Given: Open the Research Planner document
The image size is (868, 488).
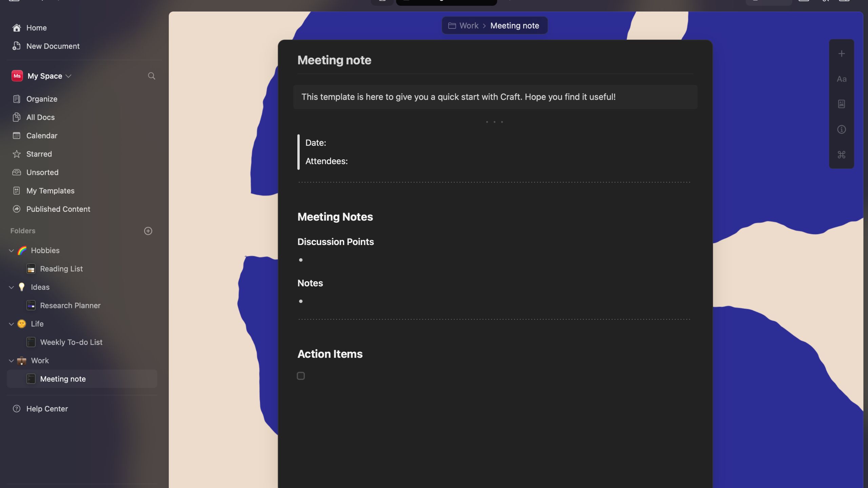Looking at the screenshot, I should (70, 305).
